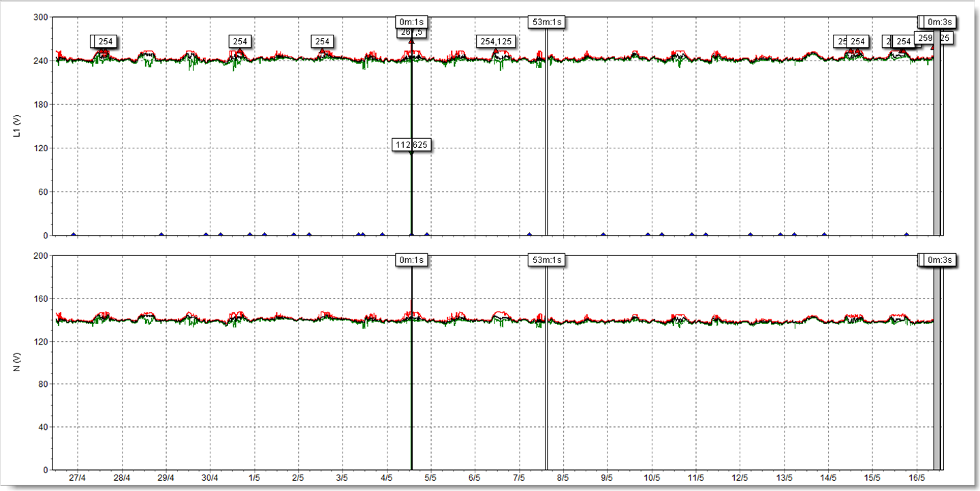Select the 53m:1s event label in N chart

[546, 259]
